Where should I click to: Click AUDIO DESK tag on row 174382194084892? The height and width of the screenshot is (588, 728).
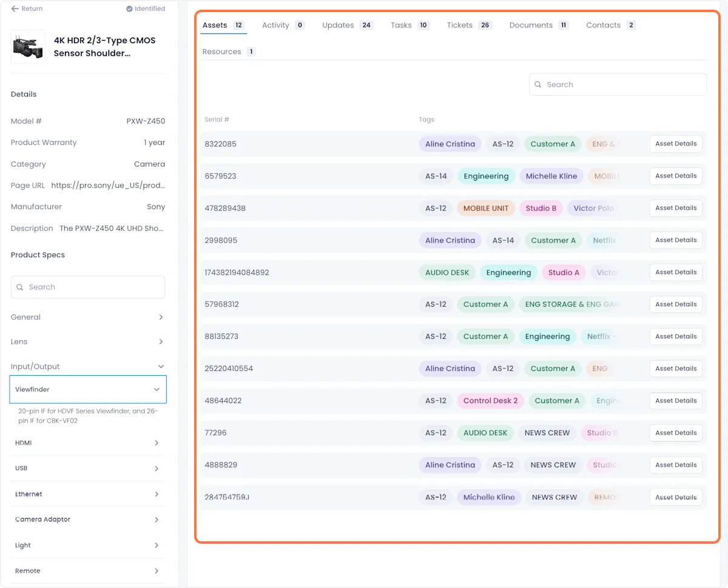tap(447, 273)
